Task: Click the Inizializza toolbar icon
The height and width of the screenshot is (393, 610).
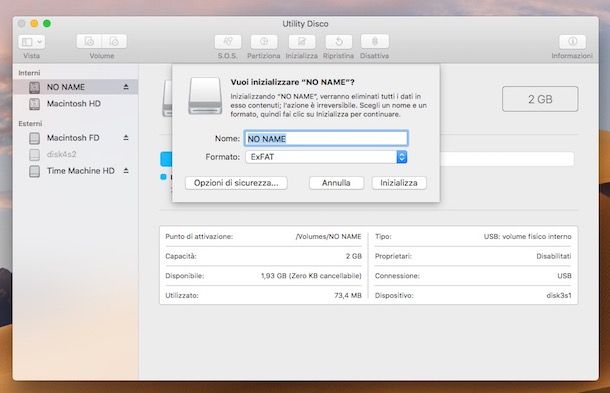Action: 301,42
